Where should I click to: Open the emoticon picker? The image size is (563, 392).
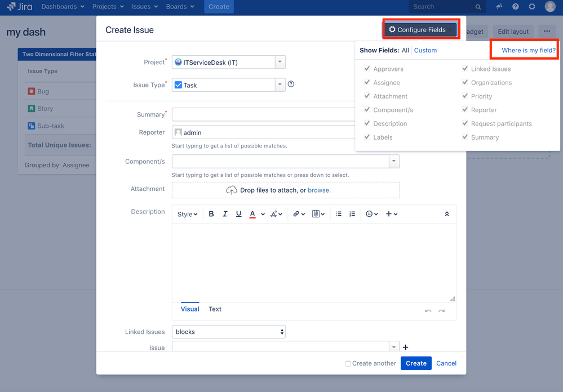[x=371, y=214]
